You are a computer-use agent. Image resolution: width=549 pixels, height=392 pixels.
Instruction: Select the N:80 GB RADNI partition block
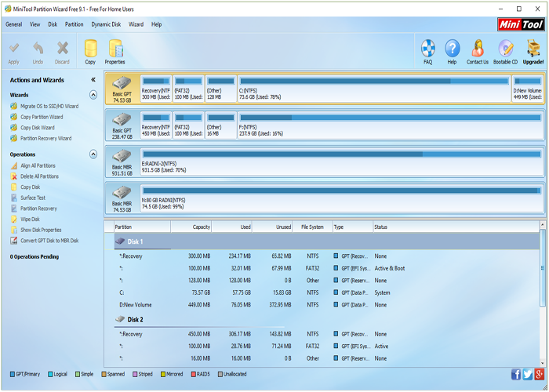coord(342,198)
